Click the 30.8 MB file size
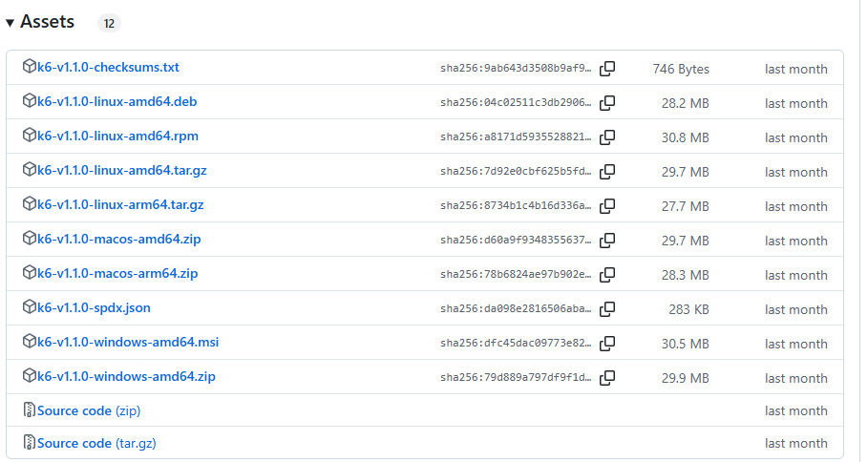This screenshot has height=462, width=868. 686,137
